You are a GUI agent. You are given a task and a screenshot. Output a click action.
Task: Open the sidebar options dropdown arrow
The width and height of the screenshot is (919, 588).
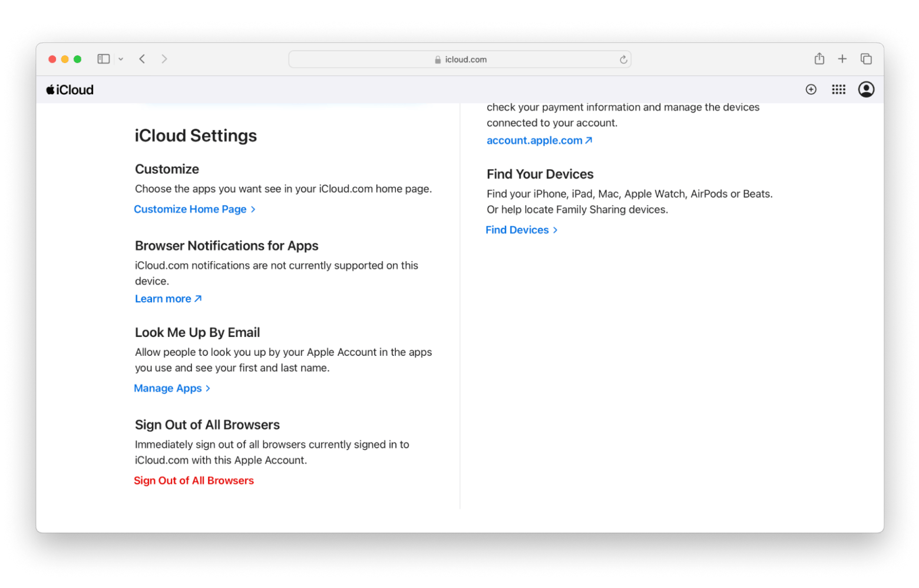[121, 59]
